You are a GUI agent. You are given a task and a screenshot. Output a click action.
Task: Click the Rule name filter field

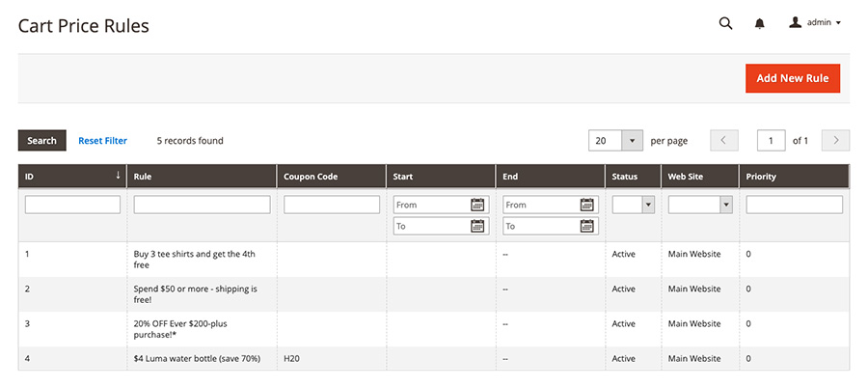202,205
